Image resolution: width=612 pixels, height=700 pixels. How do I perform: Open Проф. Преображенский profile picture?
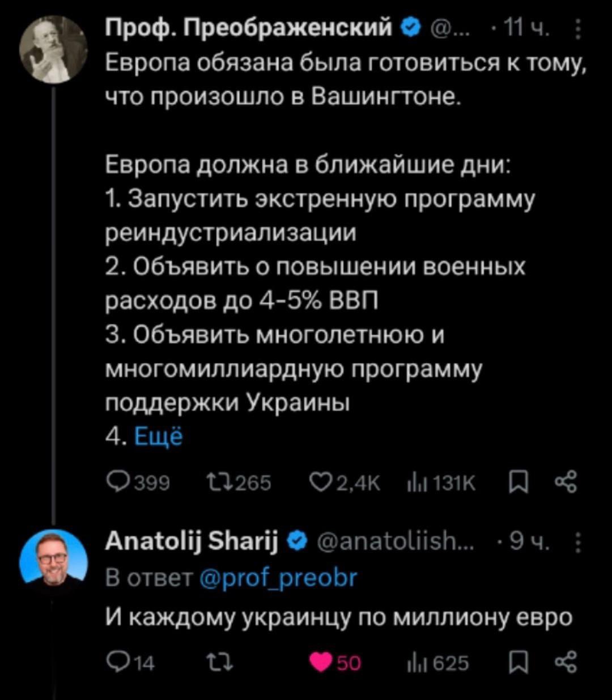coord(54,49)
